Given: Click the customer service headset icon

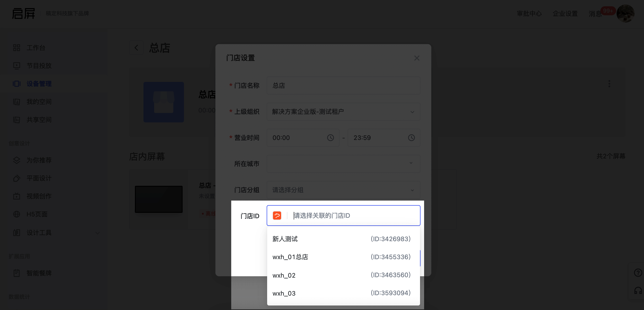Looking at the screenshot, I should (x=638, y=290).
